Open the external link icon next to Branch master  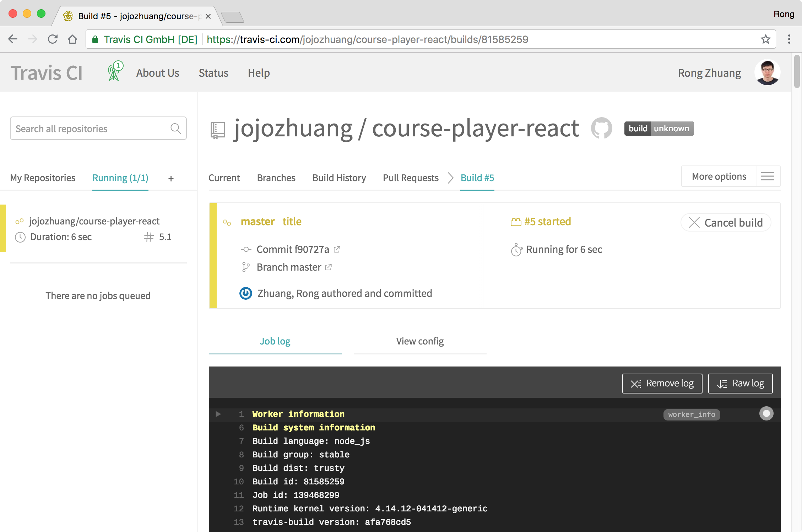click(x=329, y=267)
